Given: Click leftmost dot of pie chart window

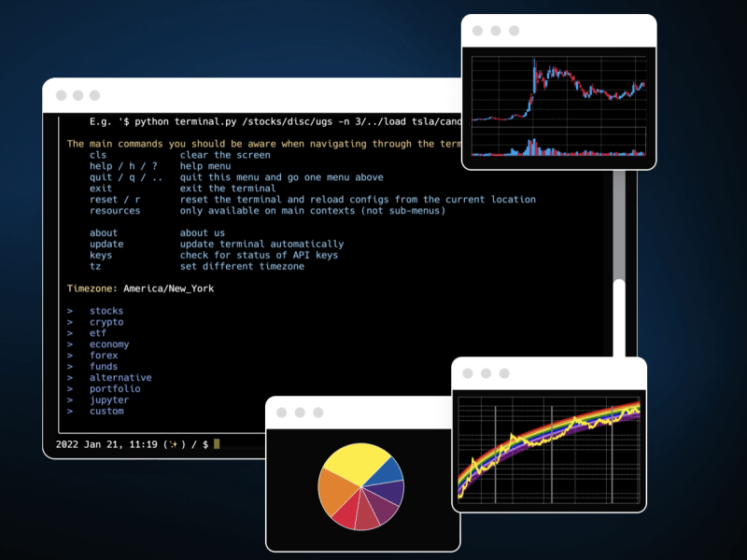Looking at the screenshot, I should pyautogui.click(x=280, y=413).
